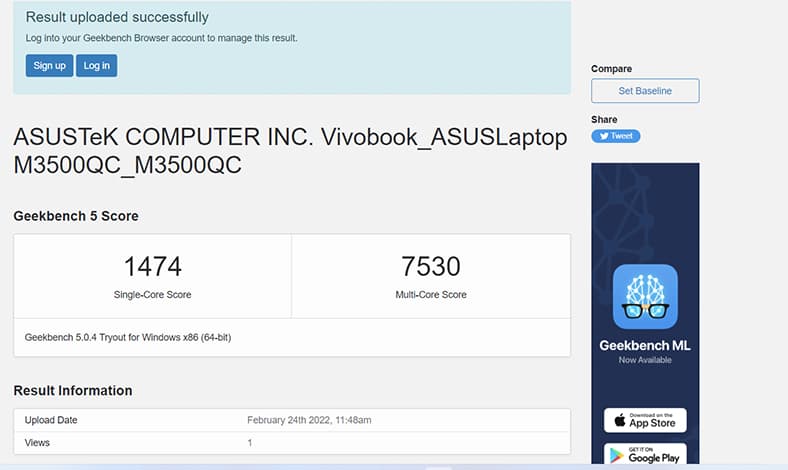This screenshot has width=788, height=470.
Task: Click the Log in button
Action: pos(96,65)
